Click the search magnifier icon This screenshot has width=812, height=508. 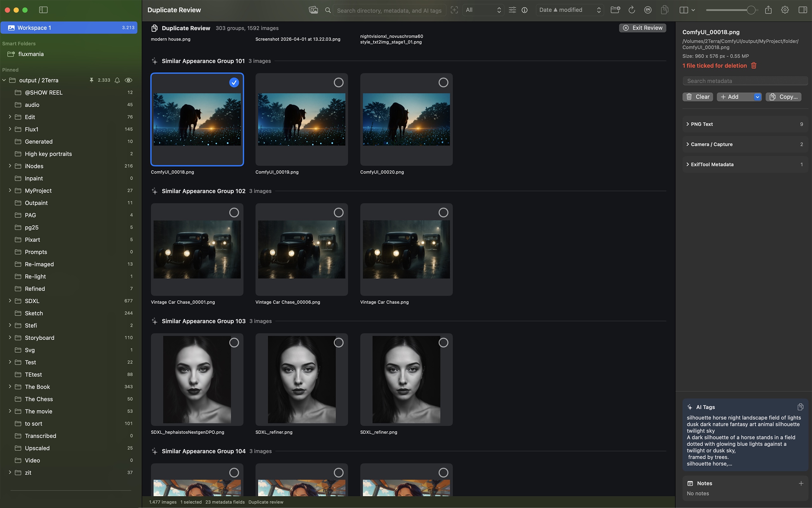pyautogui.click(x=328, y=10)
